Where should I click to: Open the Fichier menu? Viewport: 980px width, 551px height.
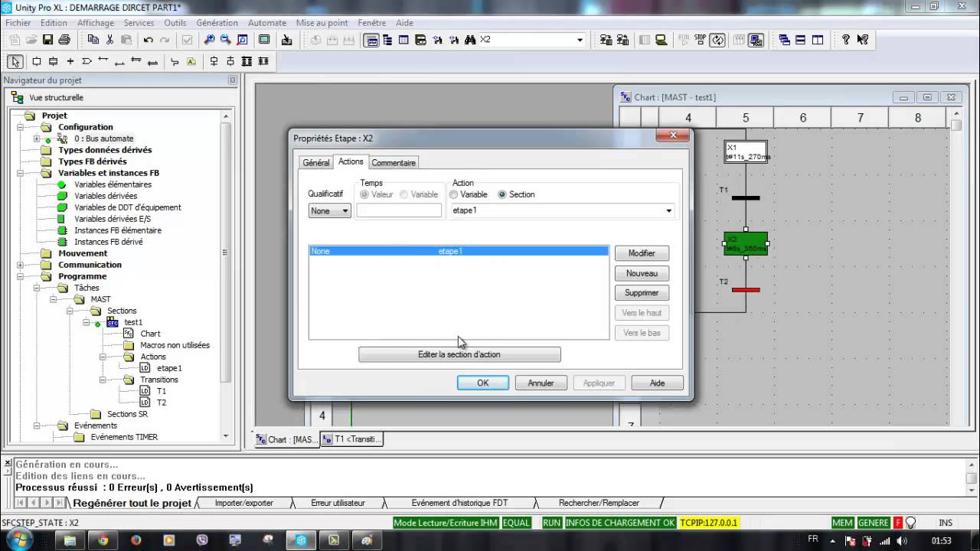18,23
